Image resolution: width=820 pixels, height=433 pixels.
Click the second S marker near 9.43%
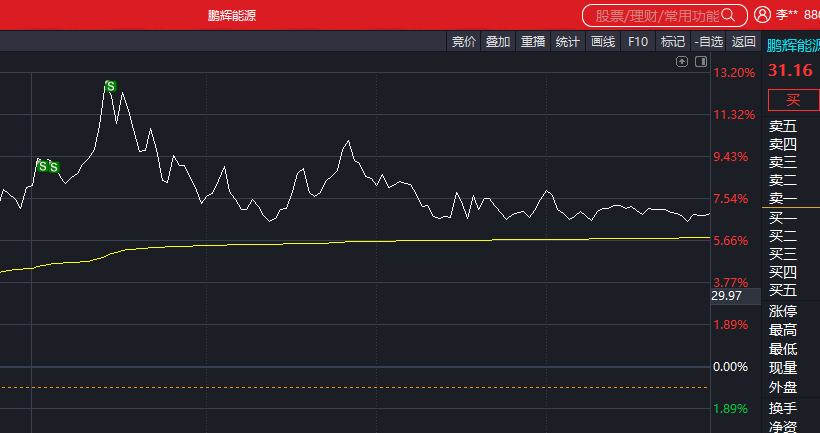(53, 167)
